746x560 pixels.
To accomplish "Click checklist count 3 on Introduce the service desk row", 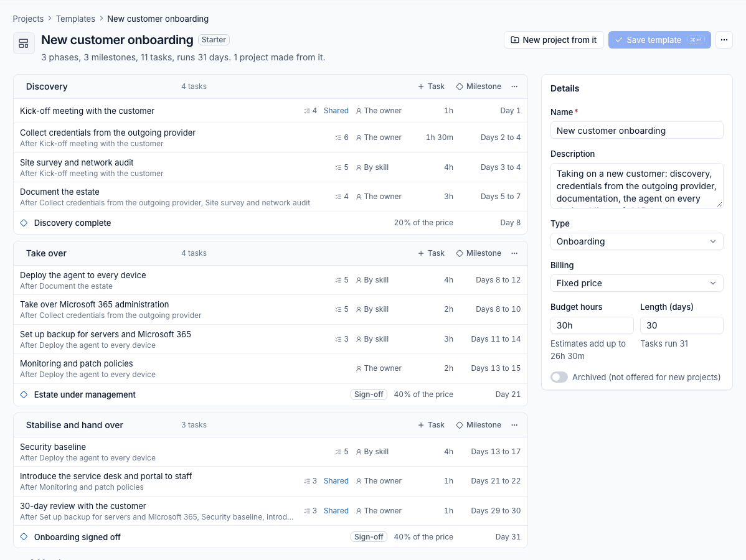I will 310,480.
